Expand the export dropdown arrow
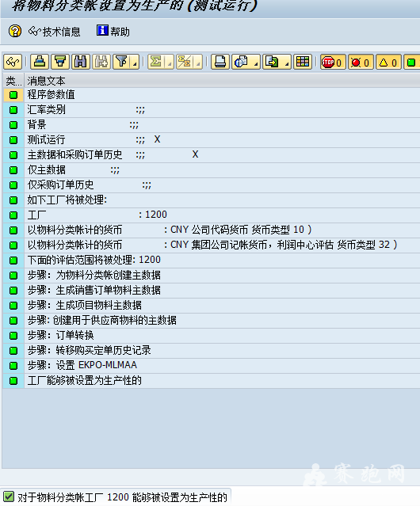Viewport: 420px width, 506px height. pyautogui.click(x=286, y=62)
